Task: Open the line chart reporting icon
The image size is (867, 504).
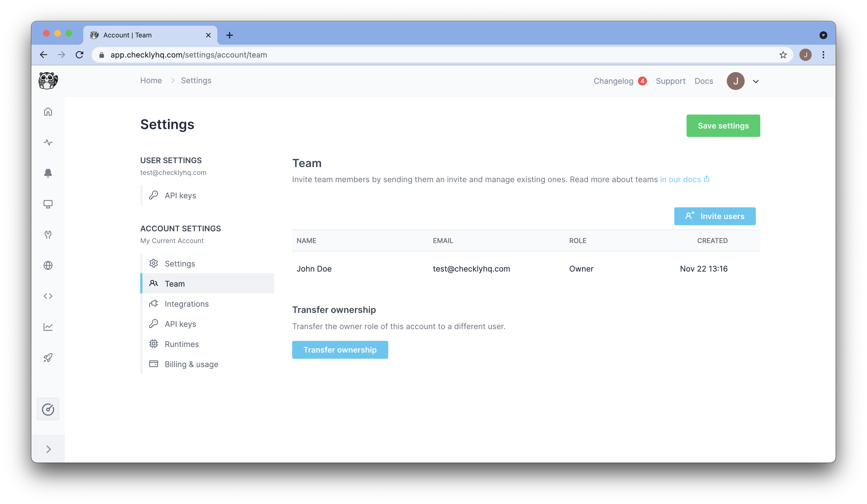Action: pos(48,327)
